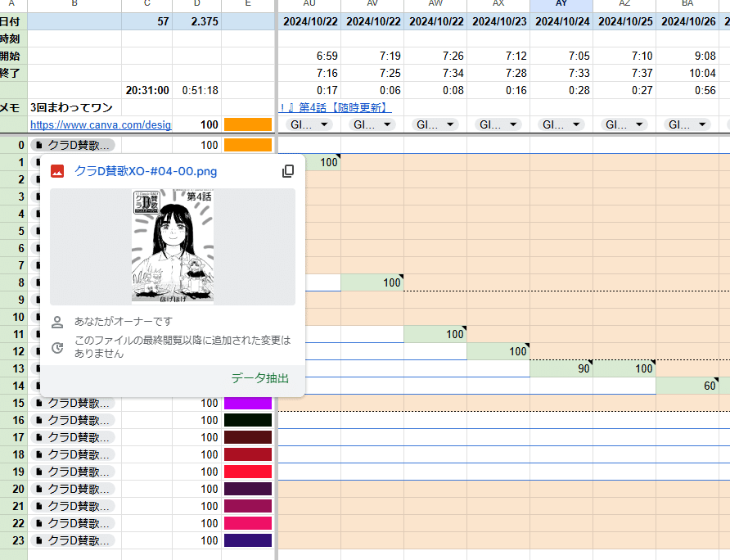Select bright red color cell in row 19
The image size is (730, 560).
[248, 472]
